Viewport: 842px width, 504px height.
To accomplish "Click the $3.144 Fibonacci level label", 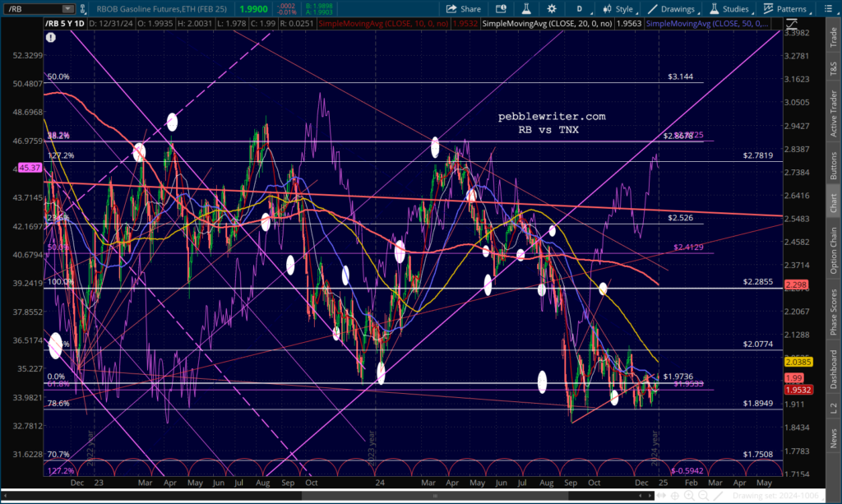I will (x=680, y=76).
